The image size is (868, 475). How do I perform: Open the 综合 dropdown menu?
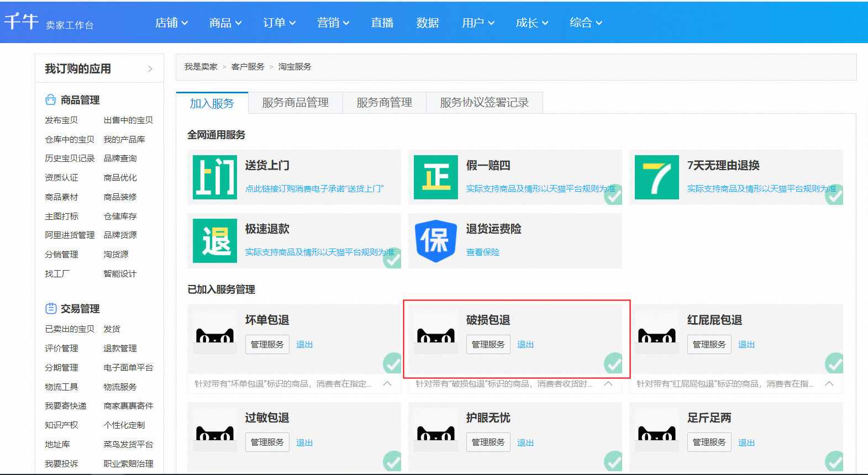tap(586, 23)
